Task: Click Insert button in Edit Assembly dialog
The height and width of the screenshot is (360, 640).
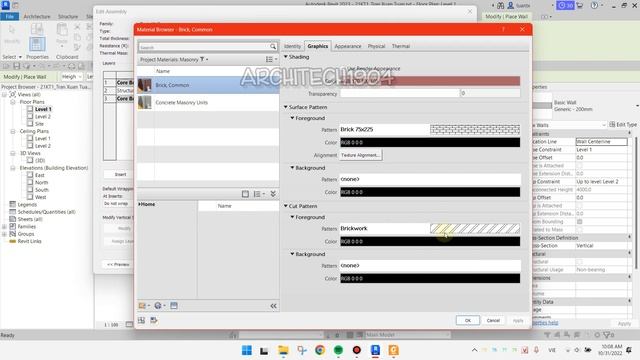Action: [x=120, y=174]
